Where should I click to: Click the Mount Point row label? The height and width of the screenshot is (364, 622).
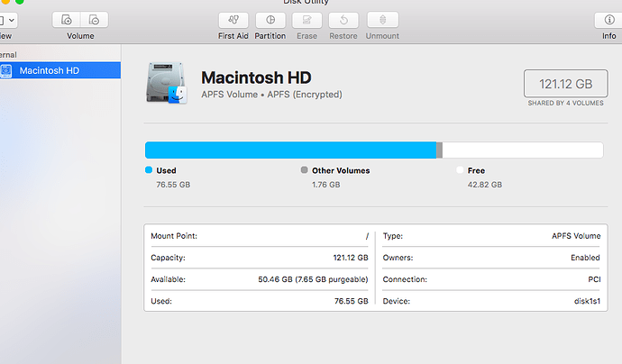click(x=174, y=236)
